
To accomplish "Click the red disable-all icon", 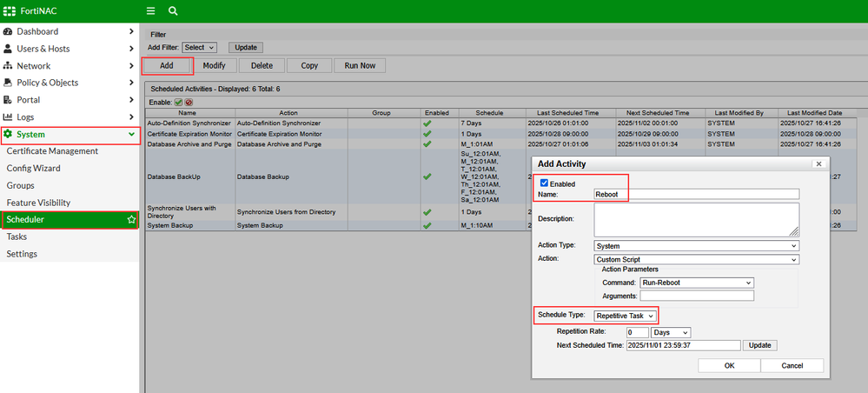I will tap(189, 102).
